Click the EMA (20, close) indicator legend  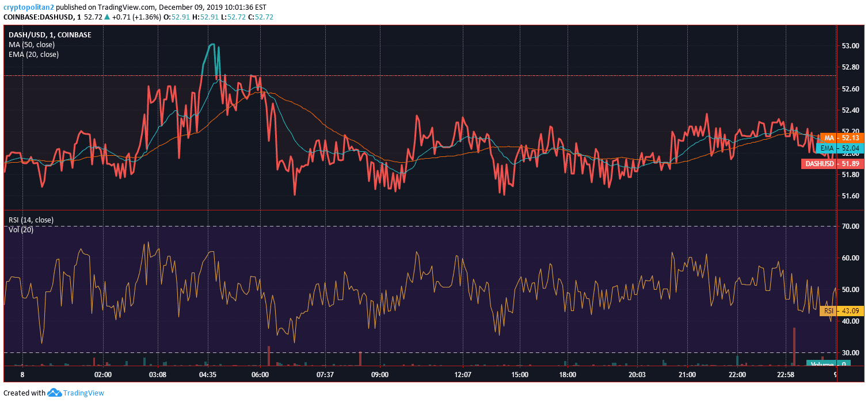34,55
